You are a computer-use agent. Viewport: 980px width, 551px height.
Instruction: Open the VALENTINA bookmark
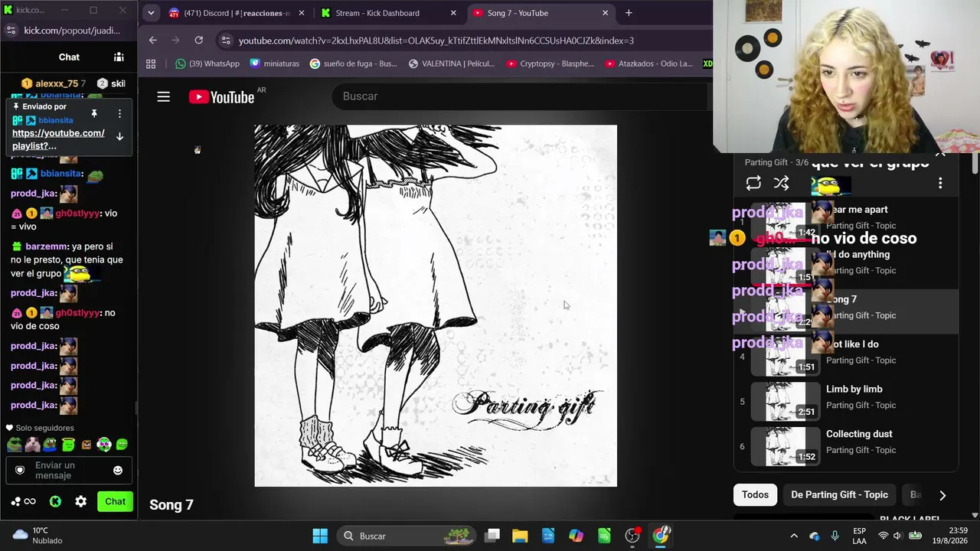coord(452,64)
